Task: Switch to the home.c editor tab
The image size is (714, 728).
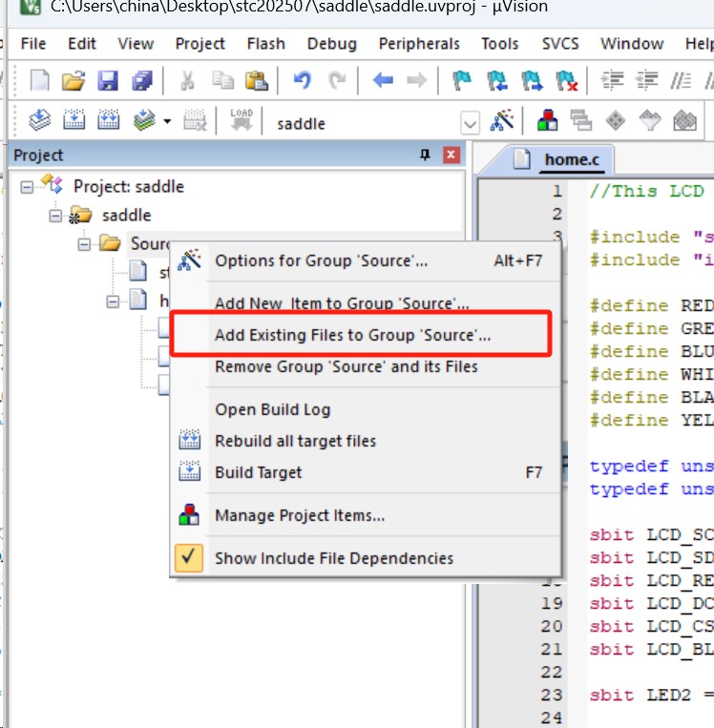Action: click(x=572, y=159)
